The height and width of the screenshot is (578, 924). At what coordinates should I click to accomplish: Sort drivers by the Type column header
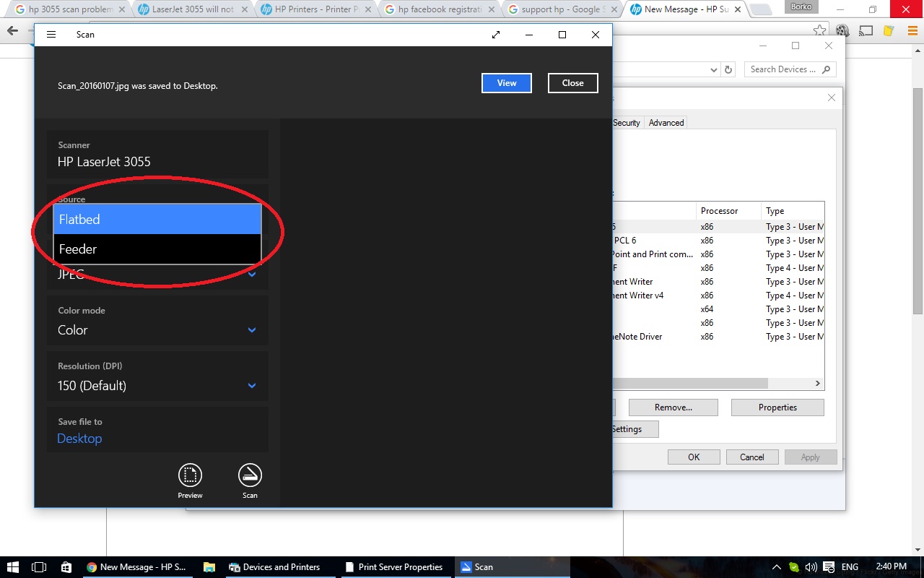(x=793, y=211)
